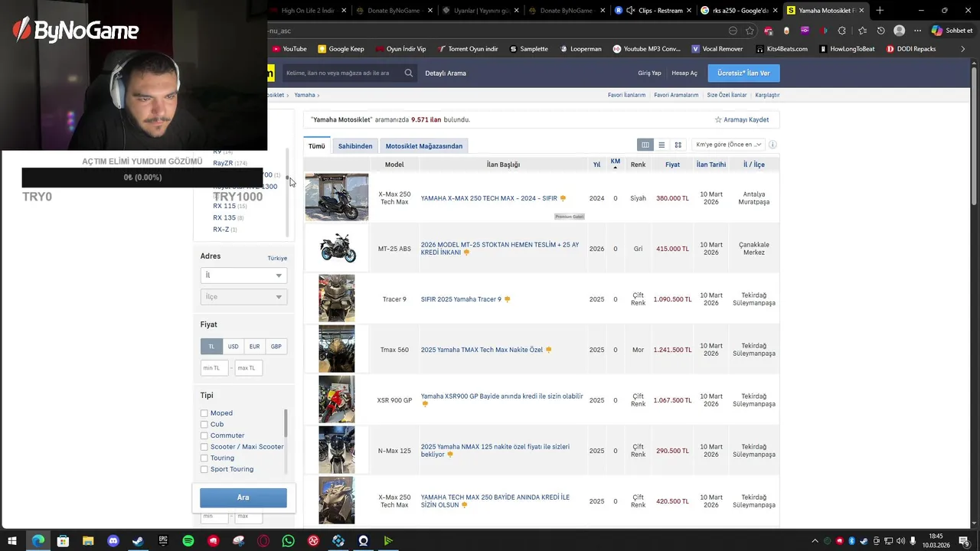The height and width of the screenshot is (551, 980).
Task: Click the max TL price field
Action: tap(249, 368)
